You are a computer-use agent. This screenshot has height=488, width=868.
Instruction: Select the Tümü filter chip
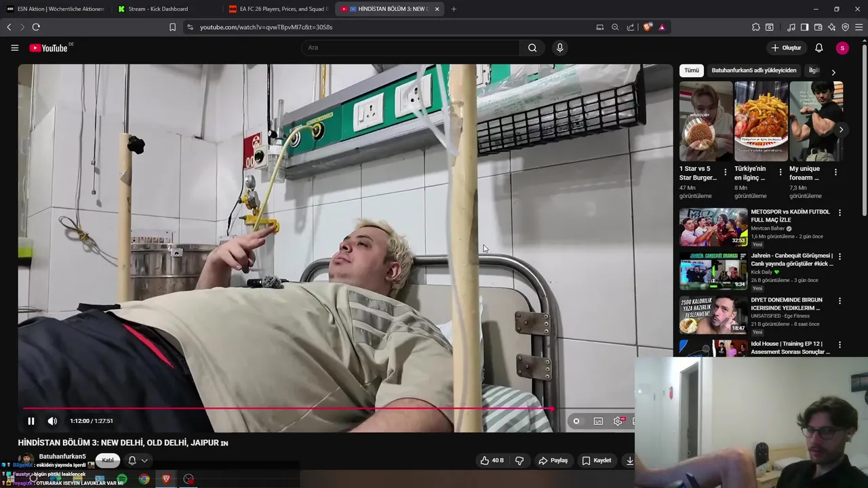691,70
